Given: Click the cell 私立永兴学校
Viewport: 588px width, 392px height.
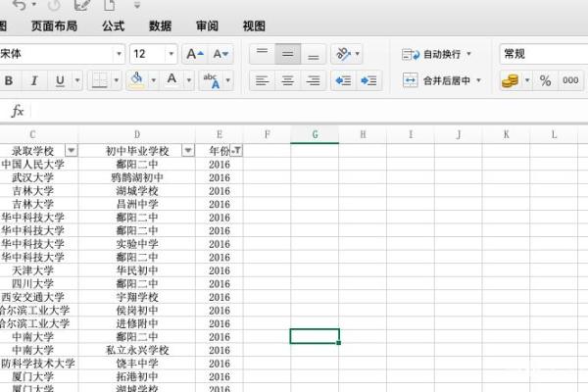Looking at the screenshot, I should pos(137,350).
